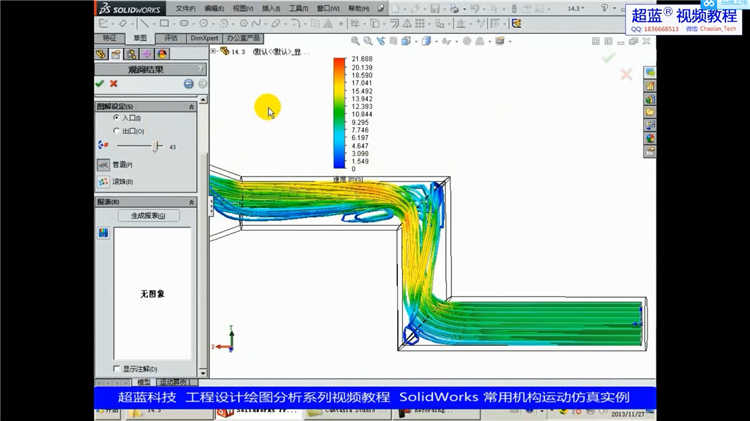Image resolution: width=750 pixels, height=421 pixels.
Task: Open the help icon dropdown arrow
Action: 615,9
